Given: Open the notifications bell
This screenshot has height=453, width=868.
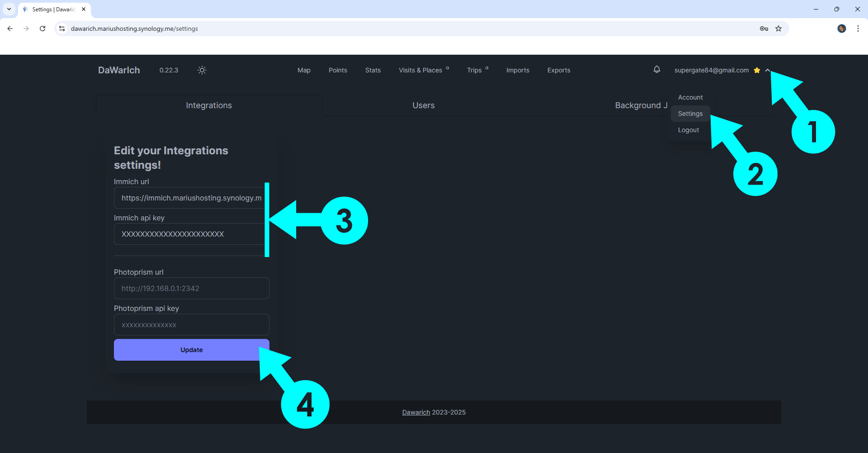Looking at the screenshot, I should [657, 70].
